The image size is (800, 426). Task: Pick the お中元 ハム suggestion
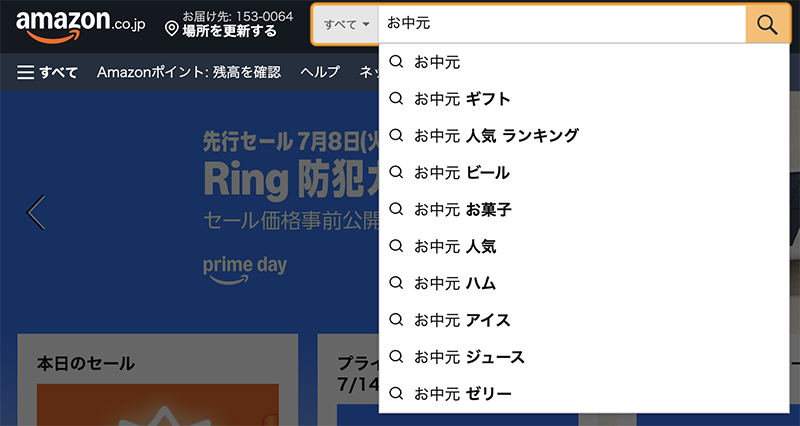[584, 283]
